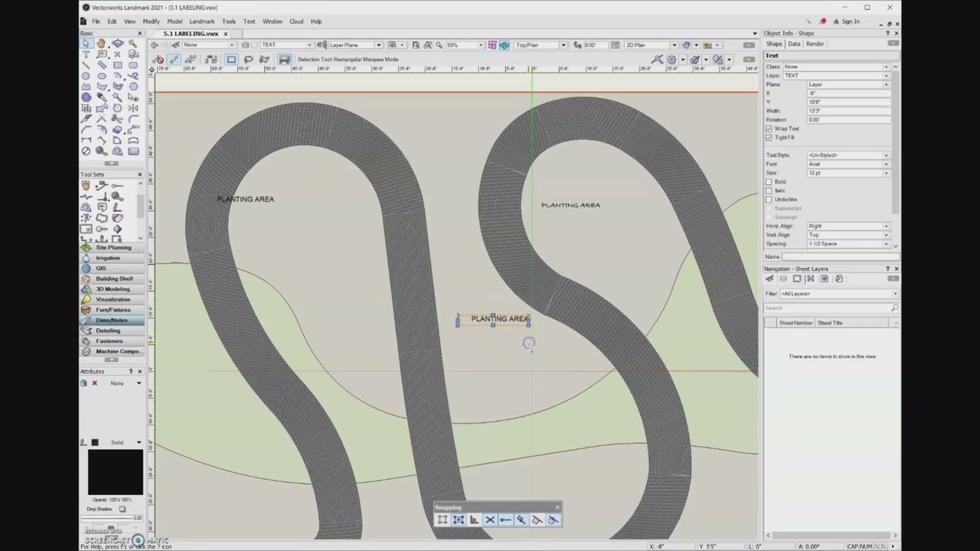Select the Fillet tool in Basic palette
Screen dimensions: 980x551
[134, 119]
